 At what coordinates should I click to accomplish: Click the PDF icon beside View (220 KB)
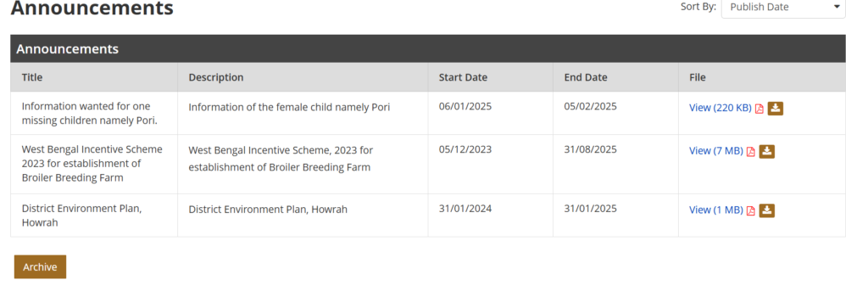759,109
